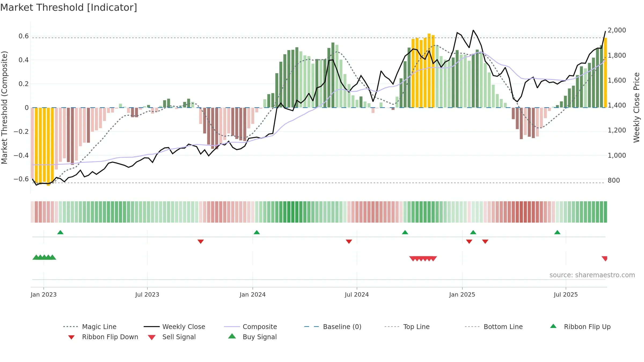Click the Weekly Close Price axis title
Screen dimensions: 644x362
[x=636, y=108]
